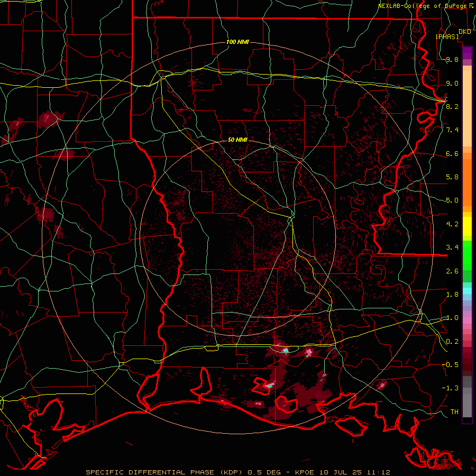Click the 3.4 legend value
Viewport: 476px width, 476px height.
pyautogui.click(x=452, y=248)
